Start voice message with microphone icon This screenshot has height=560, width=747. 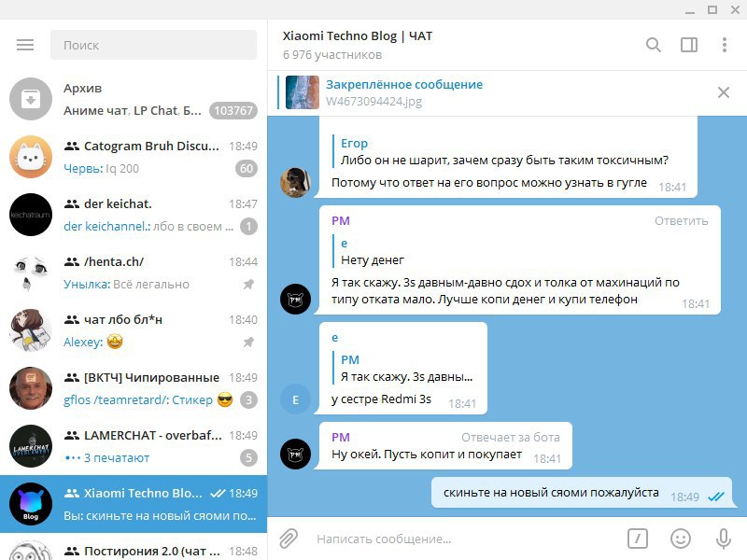[723, 539]
